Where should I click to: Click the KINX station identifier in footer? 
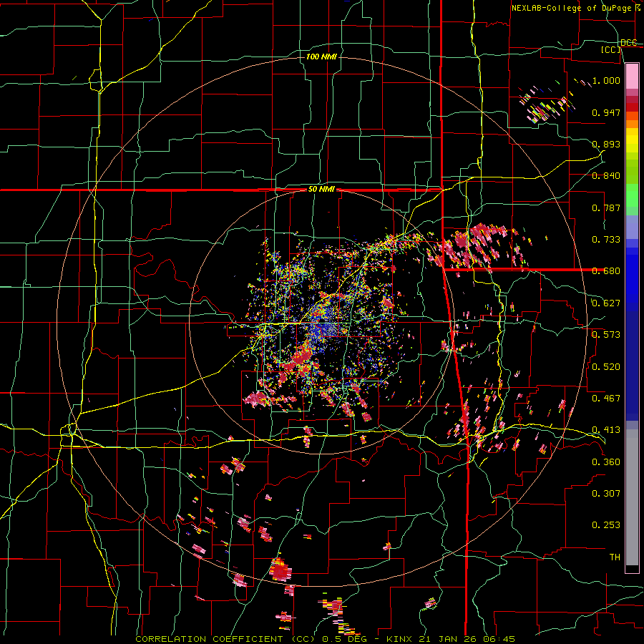(x=399, y=639)
